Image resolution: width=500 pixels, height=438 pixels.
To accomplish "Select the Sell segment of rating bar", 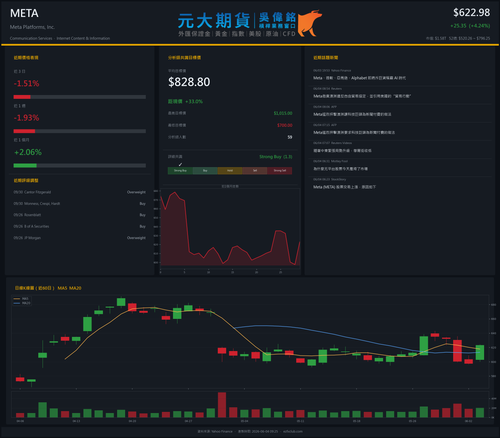I will coord(255,171).
